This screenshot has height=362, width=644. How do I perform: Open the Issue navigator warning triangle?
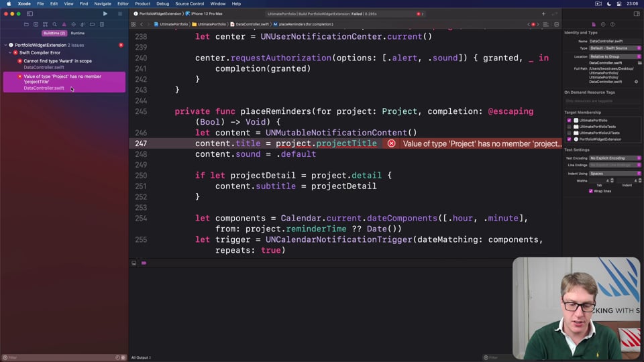pyautogui.click(x=64, y=24)
